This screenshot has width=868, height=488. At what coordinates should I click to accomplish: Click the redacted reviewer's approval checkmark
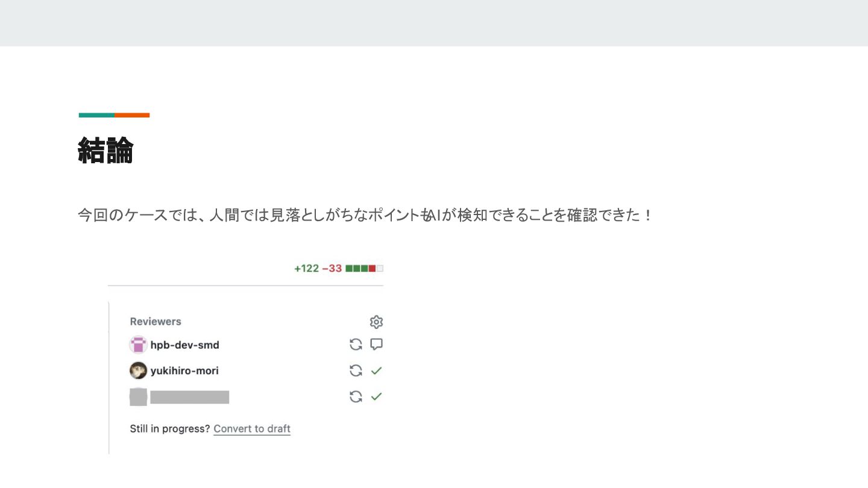coord(376,396)
